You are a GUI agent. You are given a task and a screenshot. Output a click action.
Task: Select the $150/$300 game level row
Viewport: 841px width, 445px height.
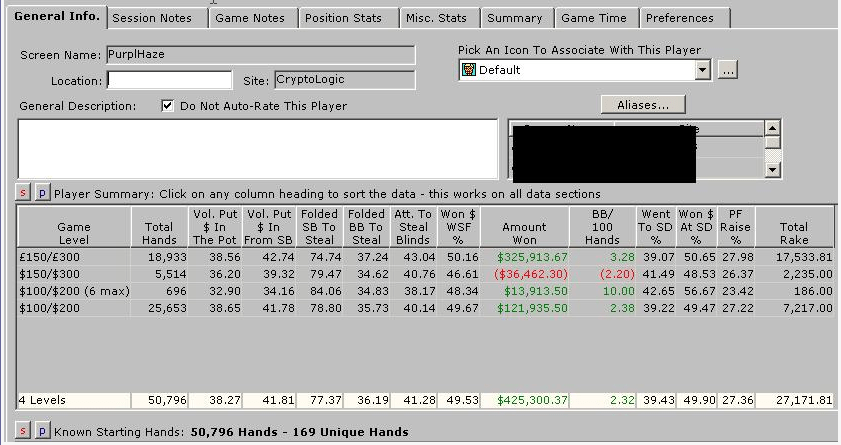(426, 274)
